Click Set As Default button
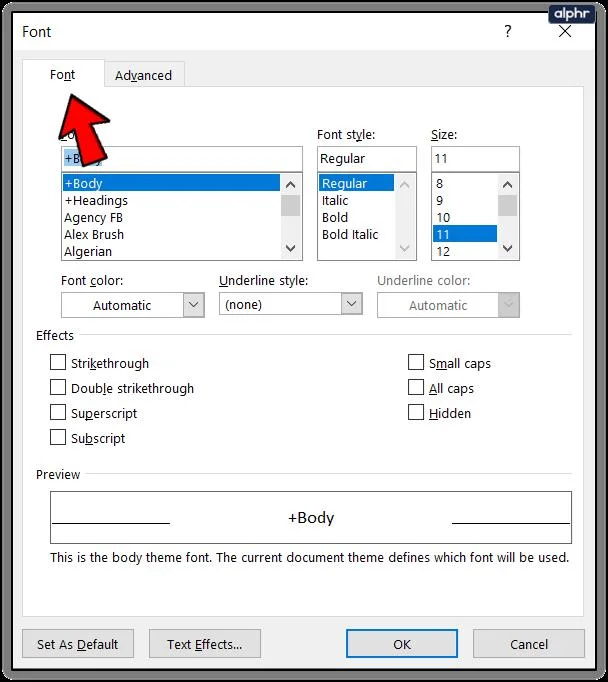608x682 pixels. click(x=78, y=644)
